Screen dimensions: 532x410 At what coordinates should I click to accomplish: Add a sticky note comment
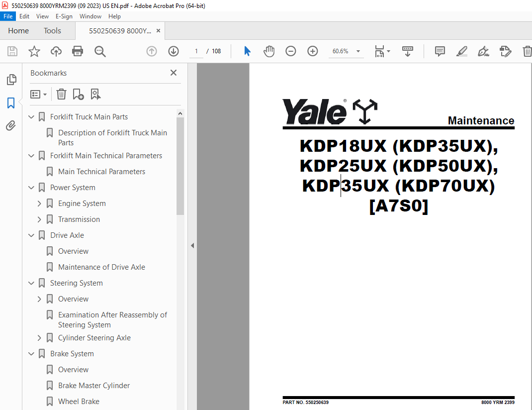[x=440, y=51]
